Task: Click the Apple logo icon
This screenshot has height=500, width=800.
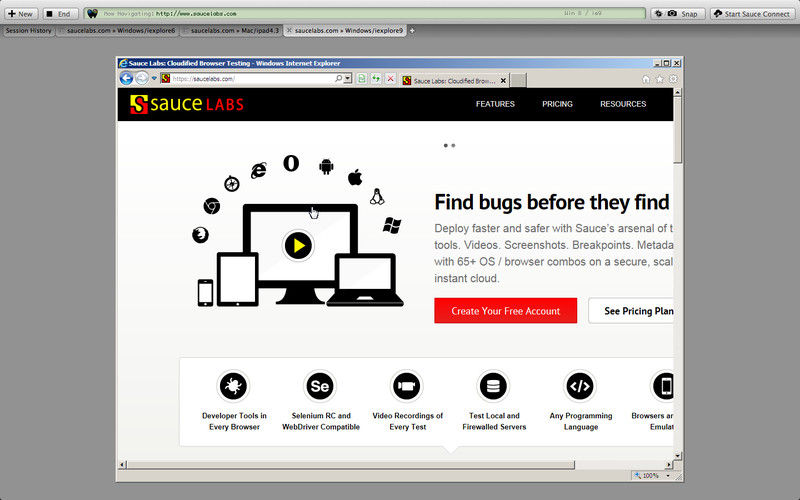Action: coord(355,177)
